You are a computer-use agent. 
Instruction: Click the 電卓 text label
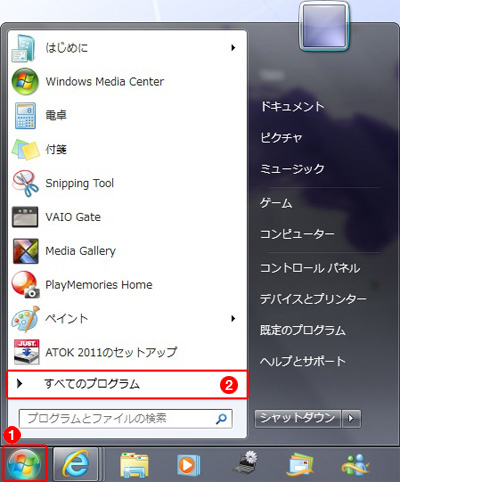coord(56,116)
